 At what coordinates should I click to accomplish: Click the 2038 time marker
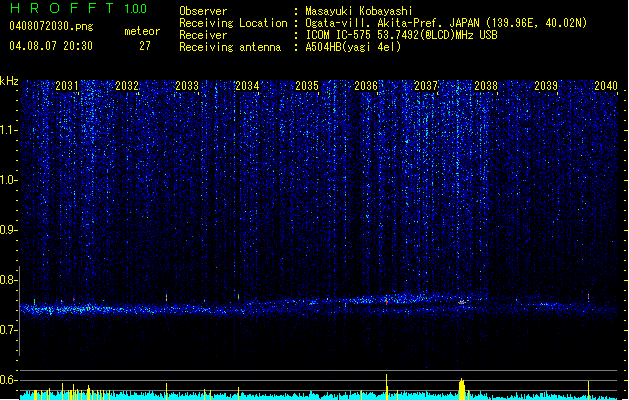pyautogui.click(x=486, y=85)
